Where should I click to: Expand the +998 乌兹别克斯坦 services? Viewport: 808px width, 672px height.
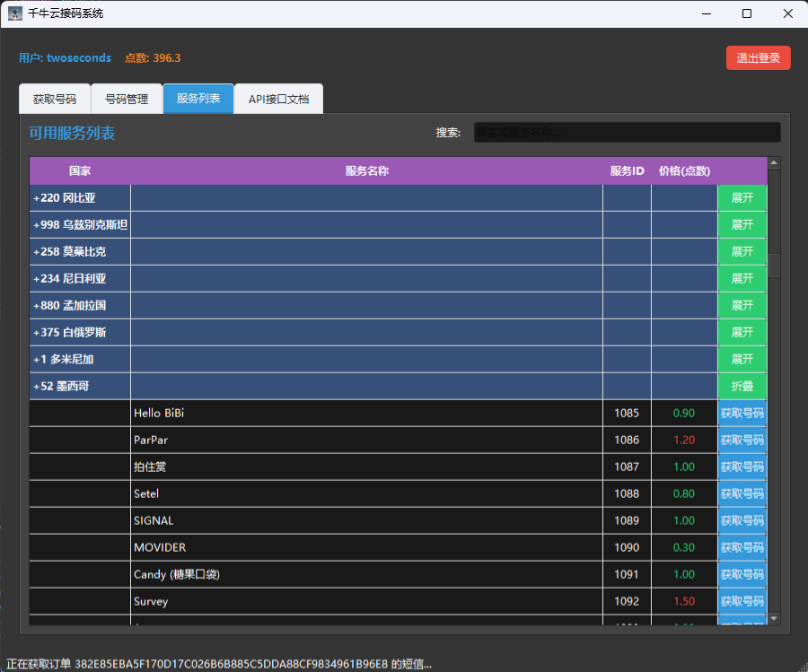pos(742,225)
